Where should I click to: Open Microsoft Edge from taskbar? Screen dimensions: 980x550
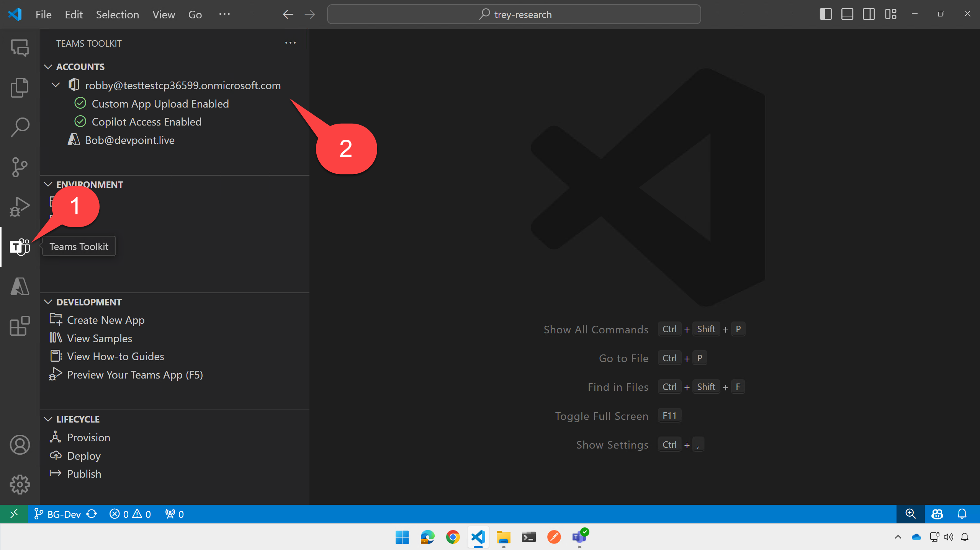tap(427, 537)
